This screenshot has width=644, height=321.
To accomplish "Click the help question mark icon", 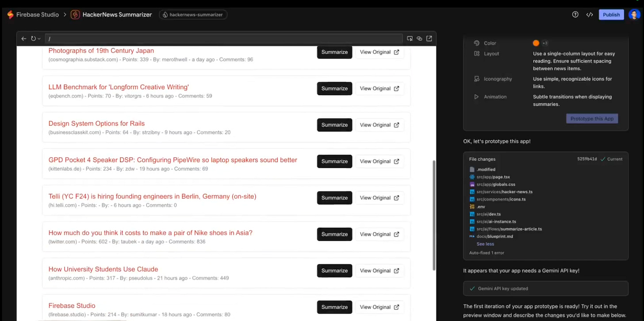I will click(575, 15).
